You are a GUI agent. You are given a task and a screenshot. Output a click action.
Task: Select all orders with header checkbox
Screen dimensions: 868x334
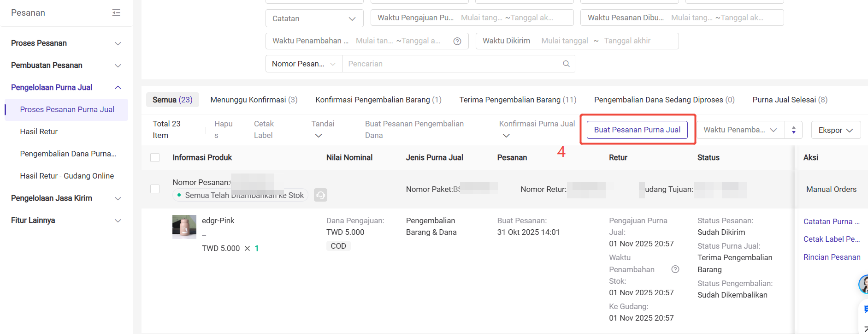click(155, 158)
